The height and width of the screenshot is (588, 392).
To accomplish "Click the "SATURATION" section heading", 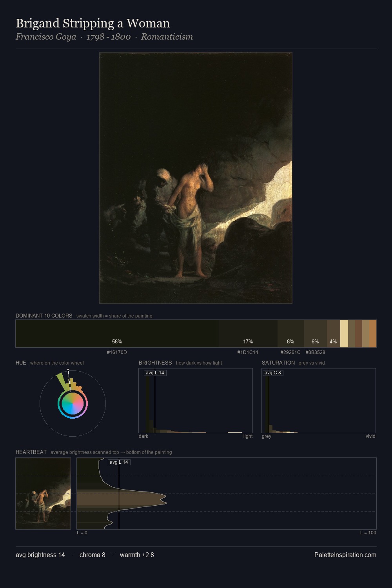I will (278, 363).
